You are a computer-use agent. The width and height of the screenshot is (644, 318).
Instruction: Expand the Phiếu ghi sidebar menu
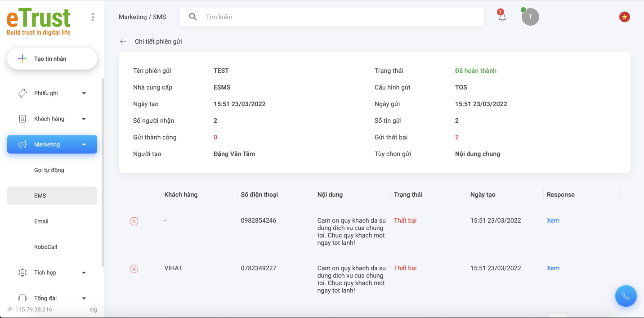(52, 93)
